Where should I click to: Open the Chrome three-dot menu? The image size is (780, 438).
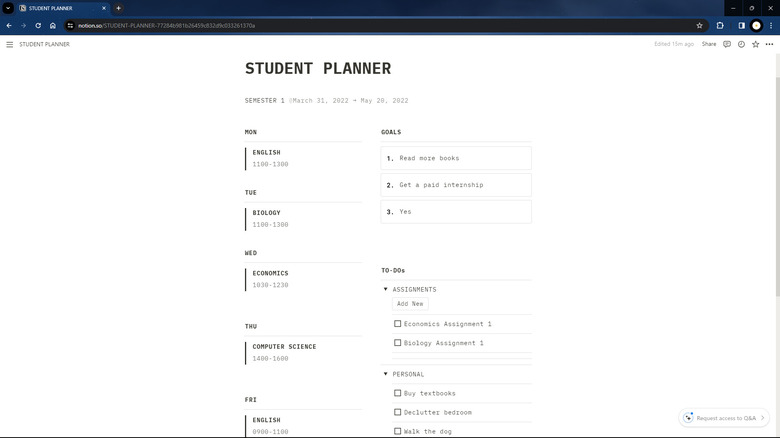click(x=771, y=25)
